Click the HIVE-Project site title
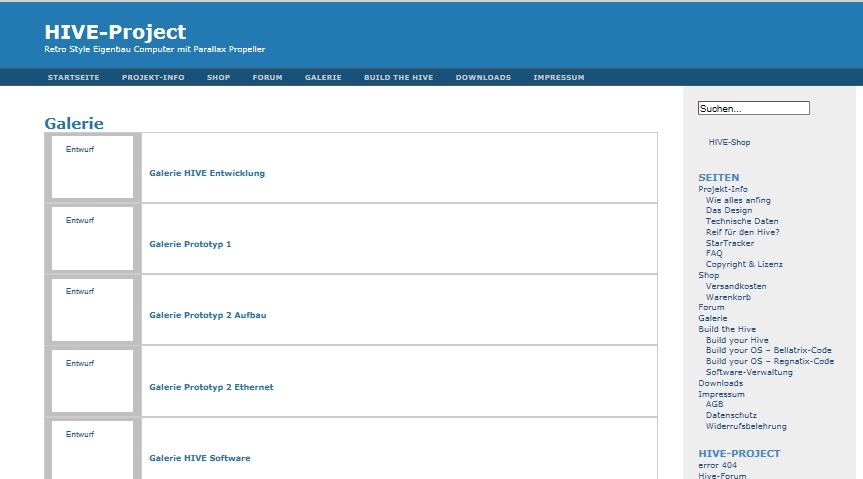The width and height of the screenshot is (863, 479). point(115,32)
